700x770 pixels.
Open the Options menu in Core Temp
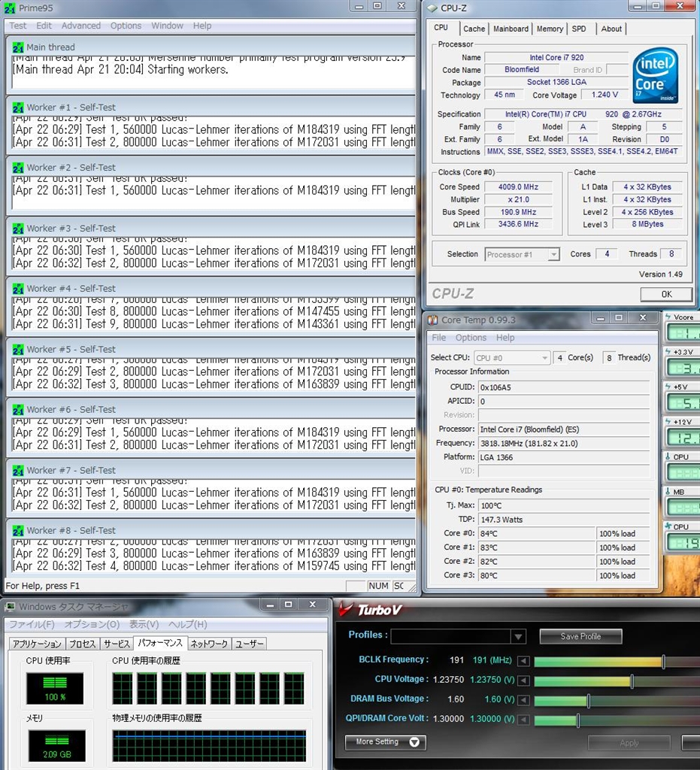(x=471, y=338)
